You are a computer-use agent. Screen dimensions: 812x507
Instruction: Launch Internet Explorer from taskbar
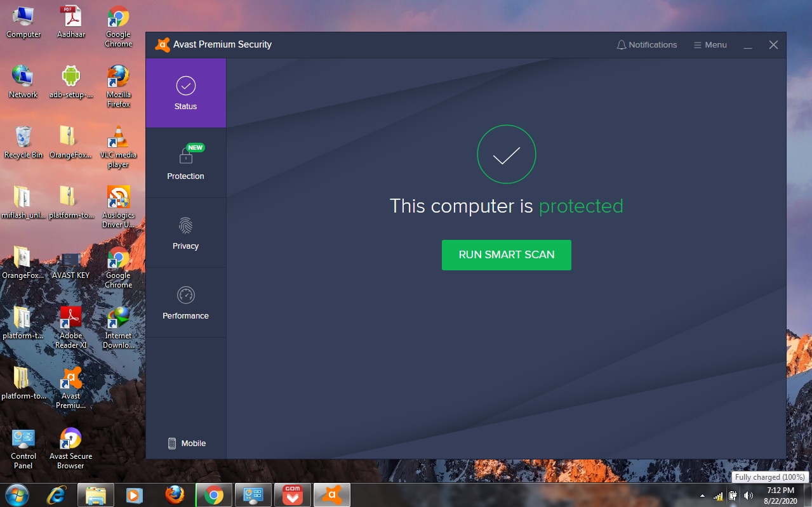57,495
